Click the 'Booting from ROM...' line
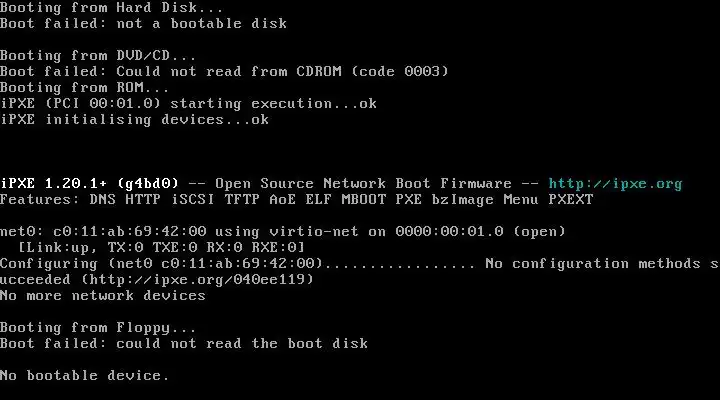This screenshot has width=720, height=400. click(84, 88)
